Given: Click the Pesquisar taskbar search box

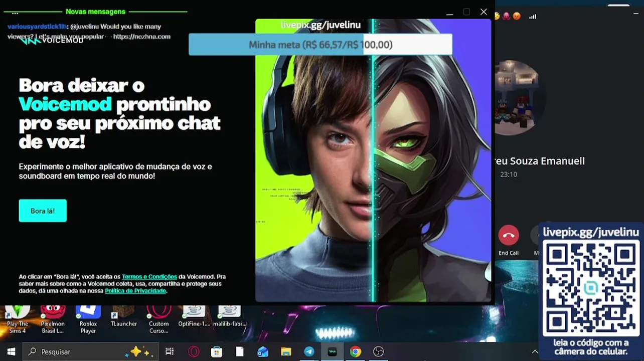Looking at the screenshot, I should pyautogui.click(x=90, y=351).
